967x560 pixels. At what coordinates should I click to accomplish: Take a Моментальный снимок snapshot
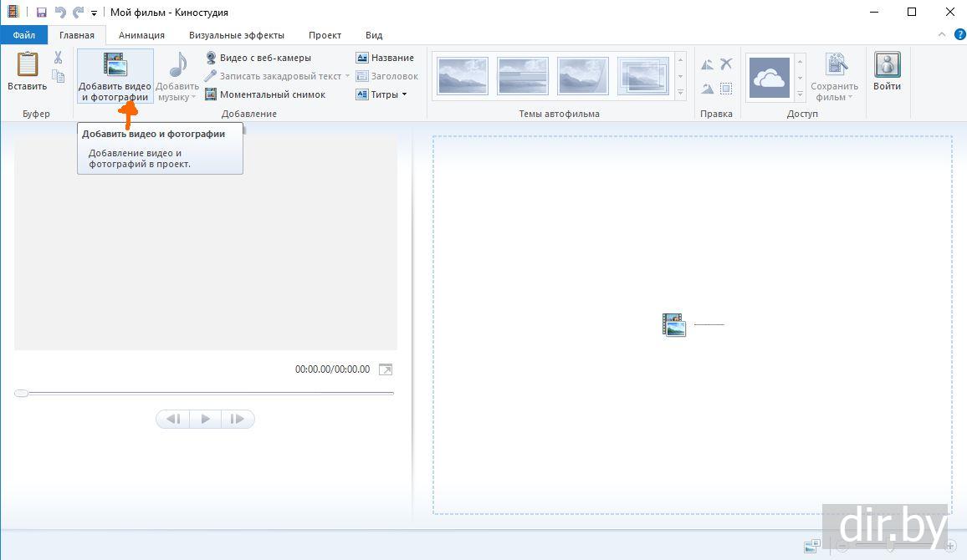tap(265, 94)
